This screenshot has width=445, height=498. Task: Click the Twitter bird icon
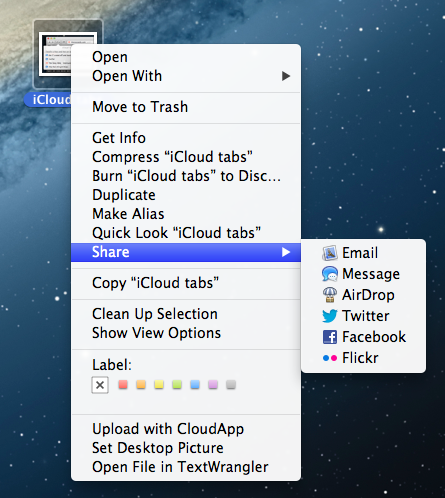click(x=330, y=316)
